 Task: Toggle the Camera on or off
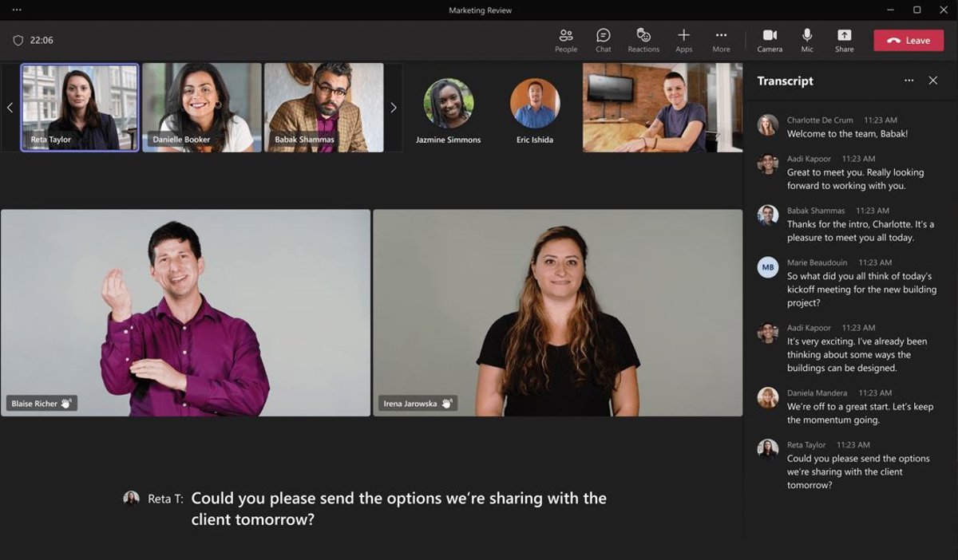770,40
